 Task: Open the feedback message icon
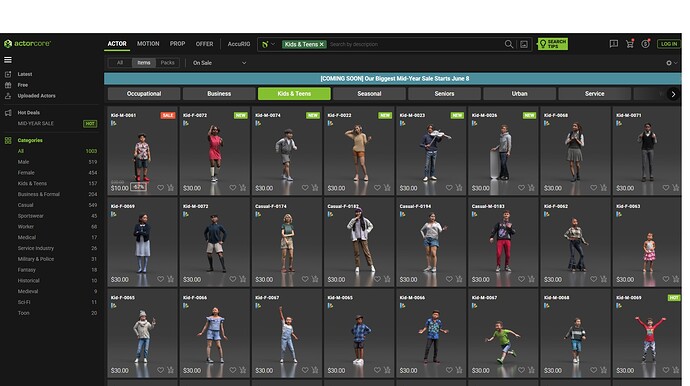click(x=613, y=44)
